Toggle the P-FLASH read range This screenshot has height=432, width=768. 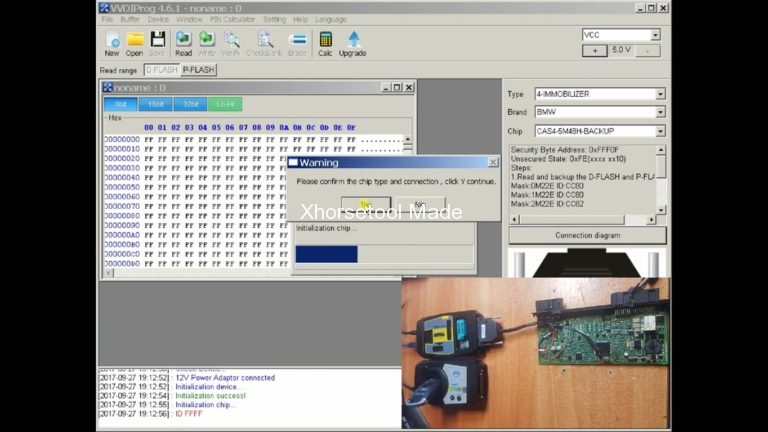pyautogui.click(x=198, y=70)
